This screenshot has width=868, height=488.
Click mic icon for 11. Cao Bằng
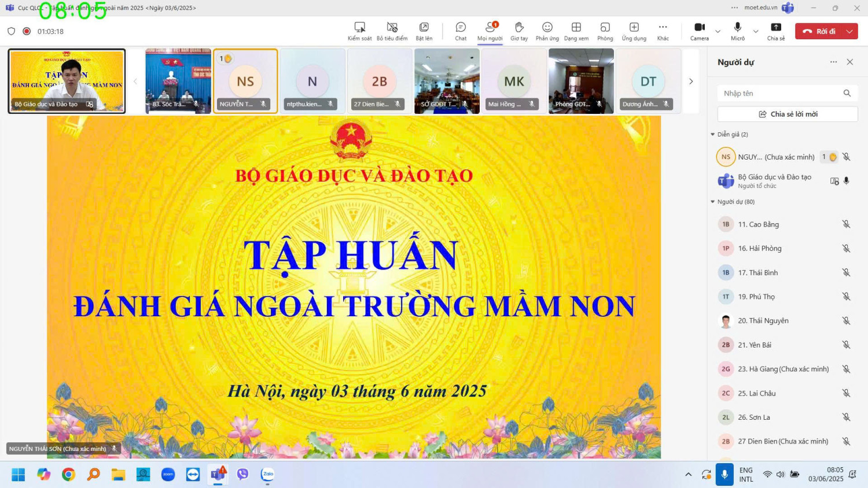[x=846, y=224]
